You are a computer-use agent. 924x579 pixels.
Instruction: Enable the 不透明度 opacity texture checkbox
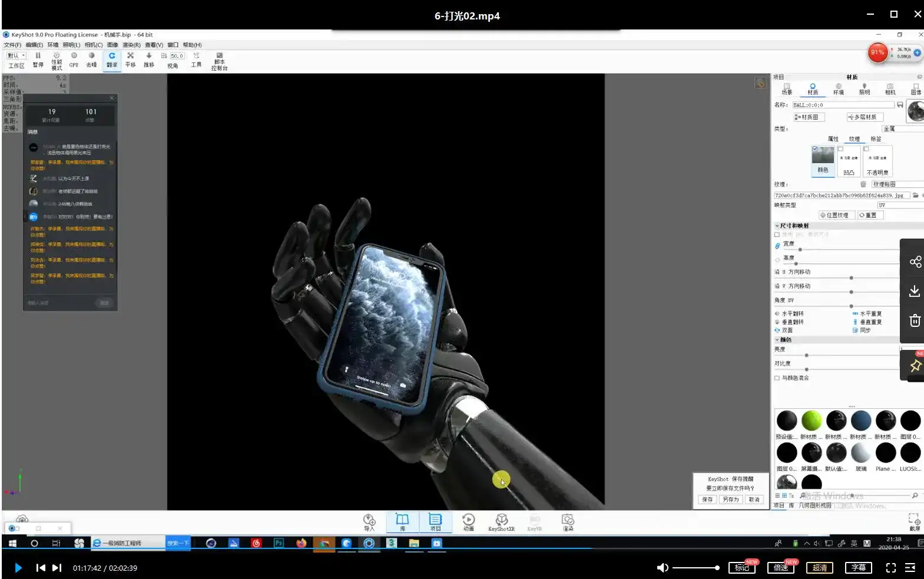coord(866,149)
